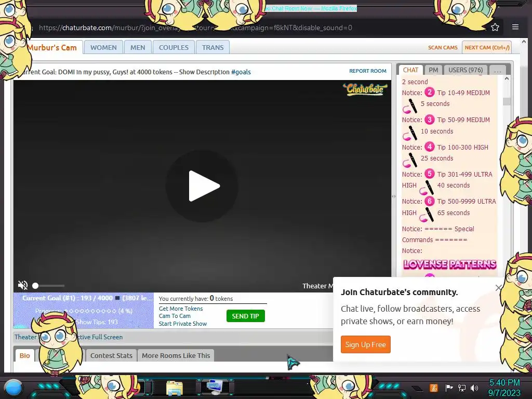Screen dimensions: 532x399
Task: Click the pink level 2 tip badge
Action: click(430, 92)
